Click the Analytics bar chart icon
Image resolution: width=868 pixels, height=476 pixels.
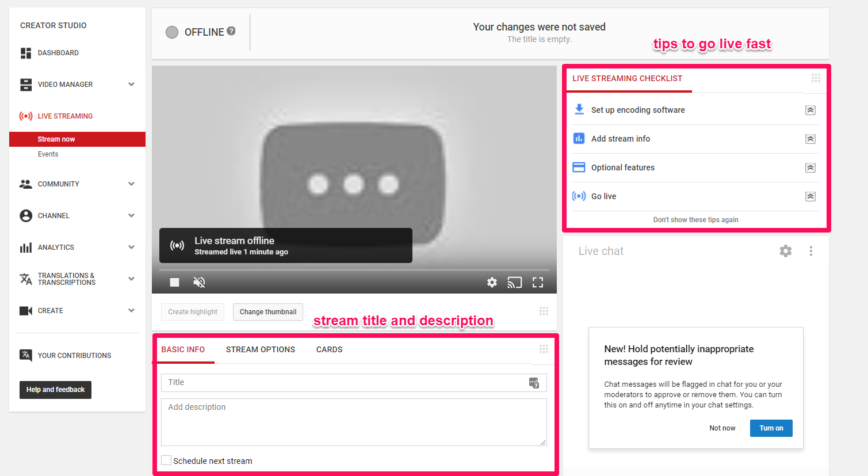(26, 247)
